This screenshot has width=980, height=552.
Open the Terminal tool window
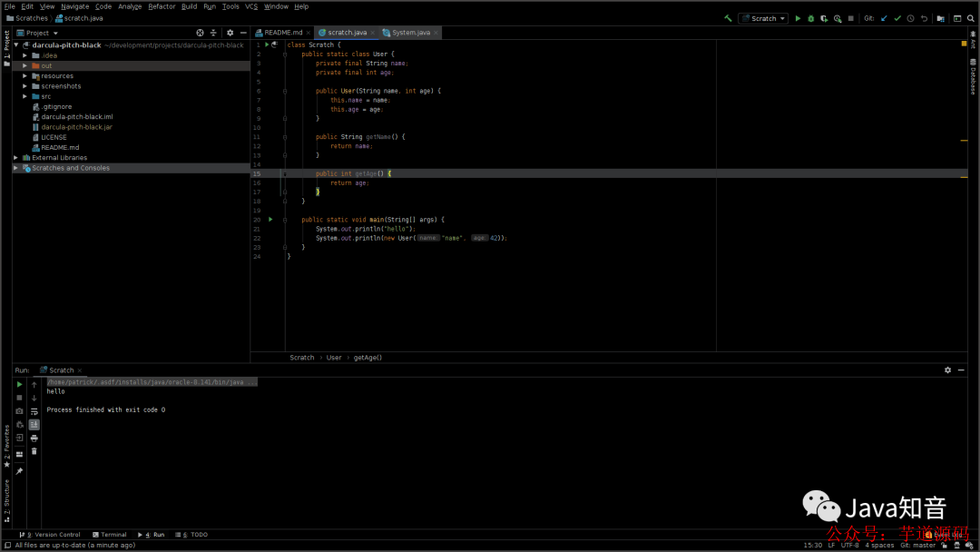tap(110, 535)
